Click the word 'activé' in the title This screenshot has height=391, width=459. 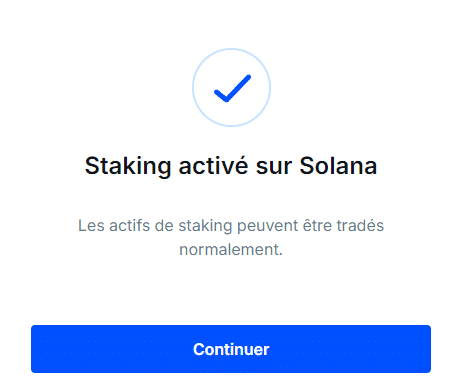pyautogui.click(x=213, y=166)
